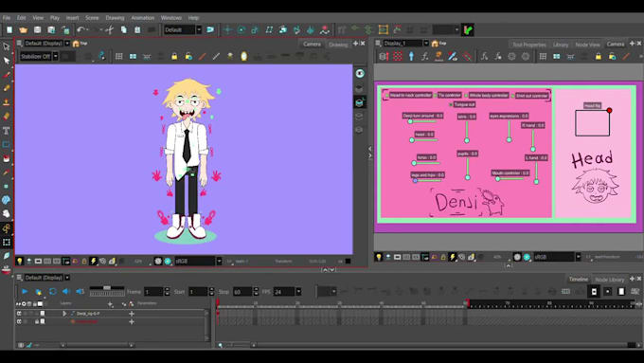Expand the Denji rig layer in Timeline
The height and width of the screenshot is (363, 644).
[x=64, y=314]
